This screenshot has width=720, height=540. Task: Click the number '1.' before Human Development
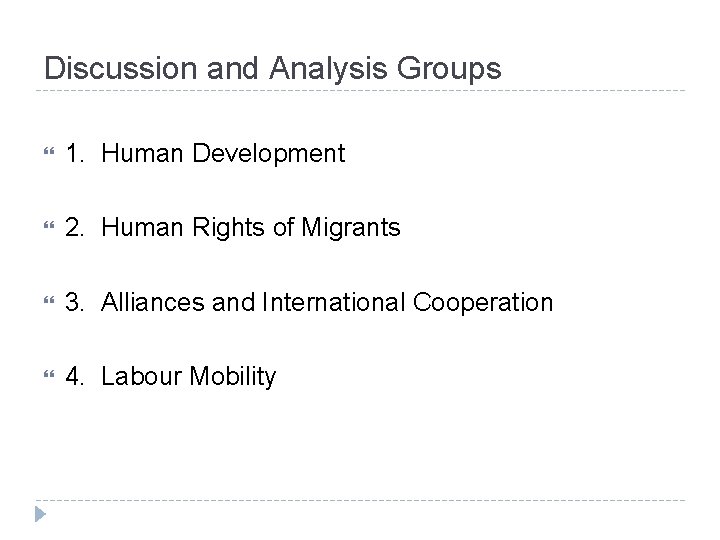point(76,154)
